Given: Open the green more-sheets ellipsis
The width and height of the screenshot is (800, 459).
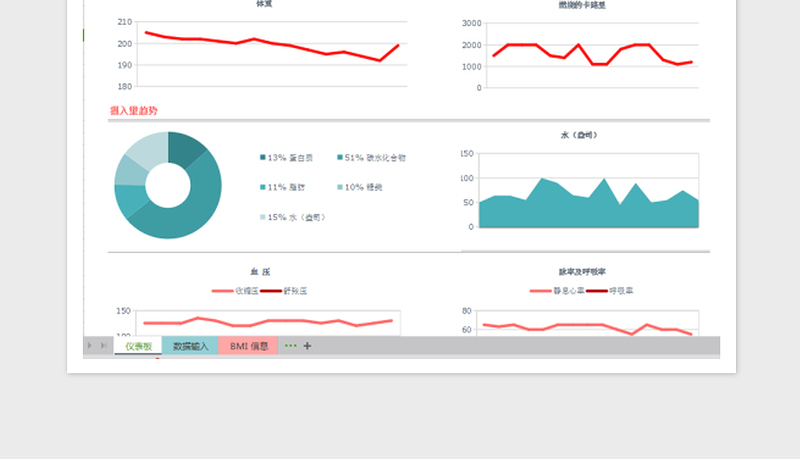Looking at the screenshot, I should (x=291, y=346).
